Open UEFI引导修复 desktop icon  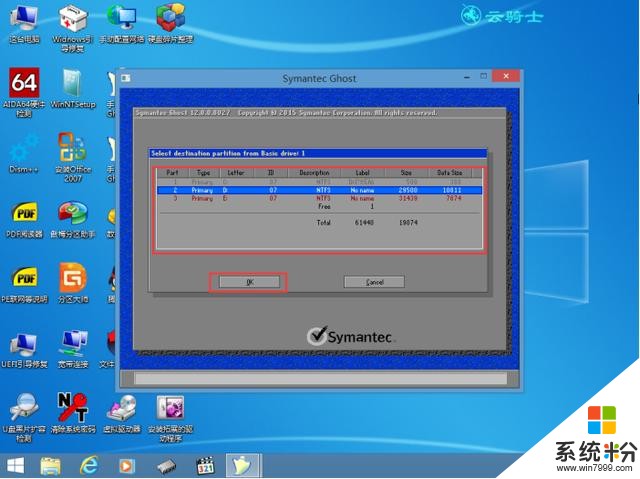[24, 350]
